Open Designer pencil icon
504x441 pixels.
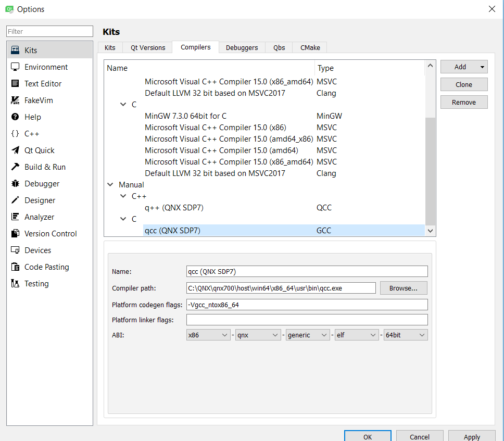15,200
